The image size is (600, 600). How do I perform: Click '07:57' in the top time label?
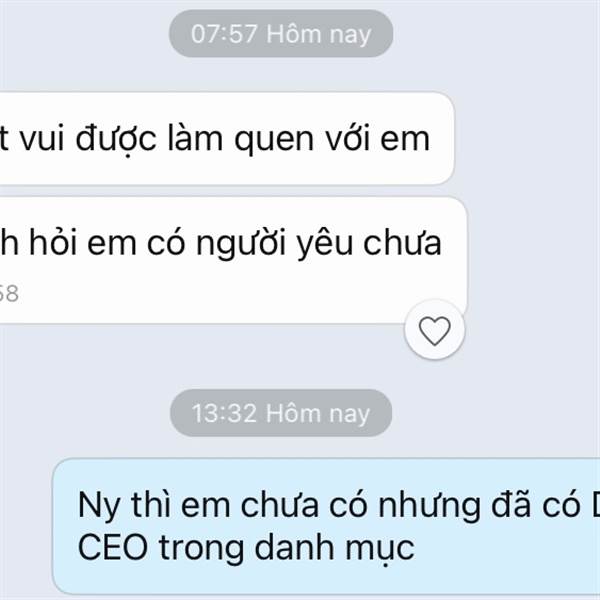(224, 34)
